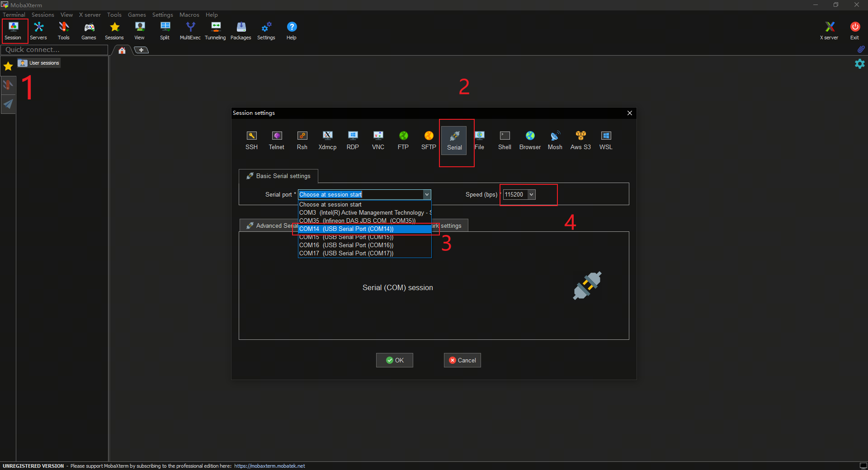Choose the Shell session type

[505, 141]
